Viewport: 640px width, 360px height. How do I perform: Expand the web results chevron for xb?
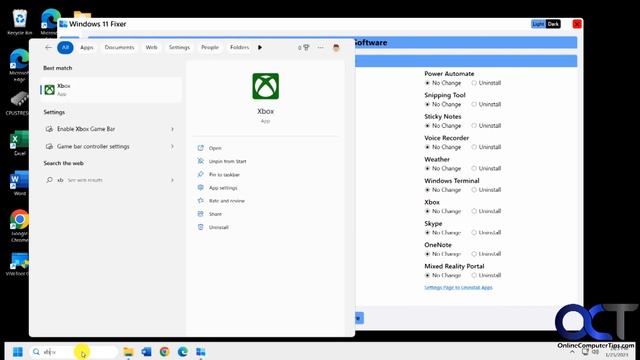[x=172, y=180]
